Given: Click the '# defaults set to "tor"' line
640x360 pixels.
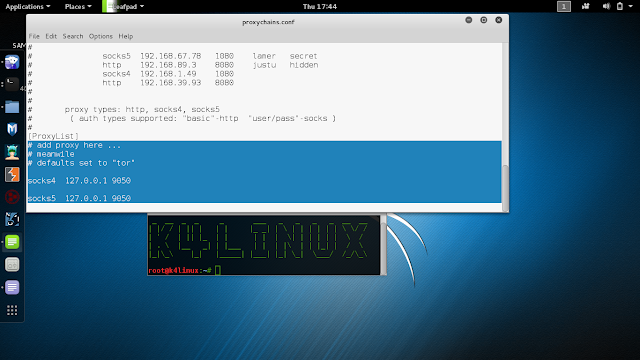Looking at the screenshot, I should [x=81, y=163].
